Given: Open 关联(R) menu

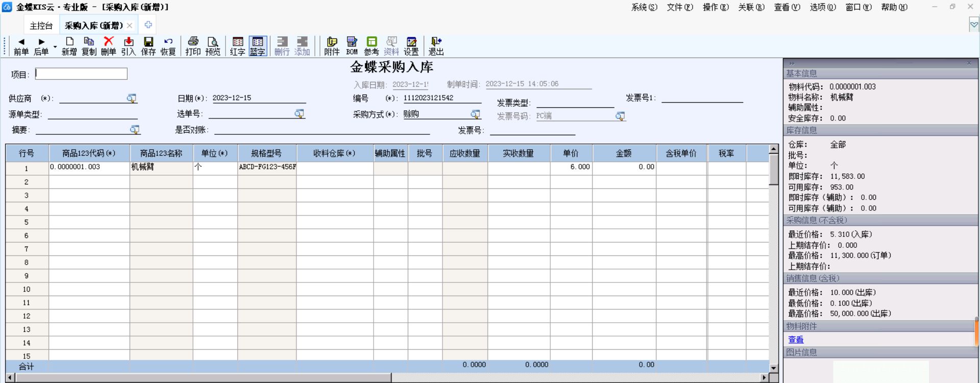Looking at the screenshot, I should (751, 7).
